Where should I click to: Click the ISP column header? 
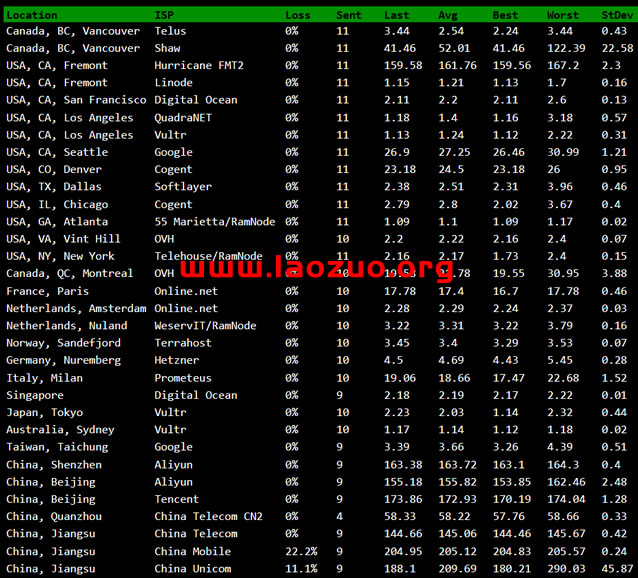click(x=163, y=15)
